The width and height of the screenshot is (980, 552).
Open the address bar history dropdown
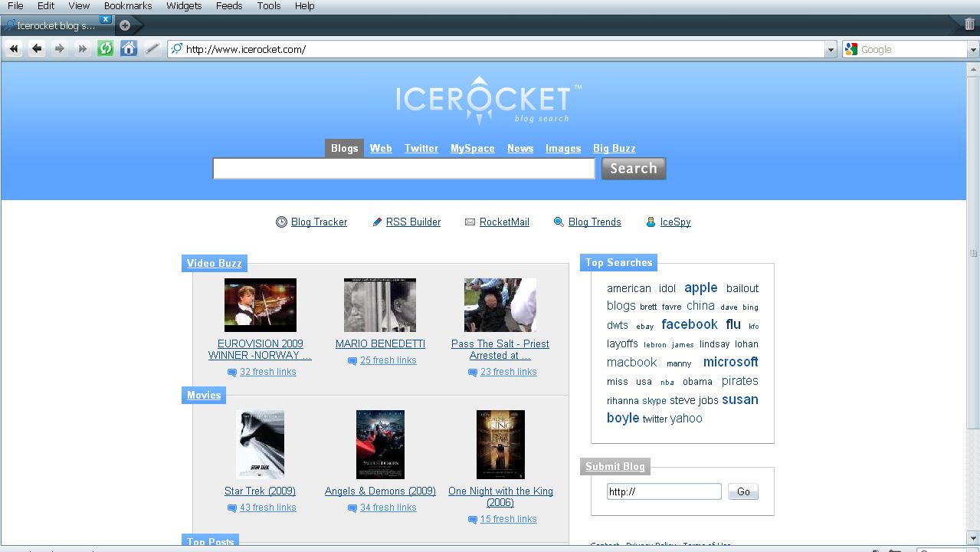click(x=830, y=48)
